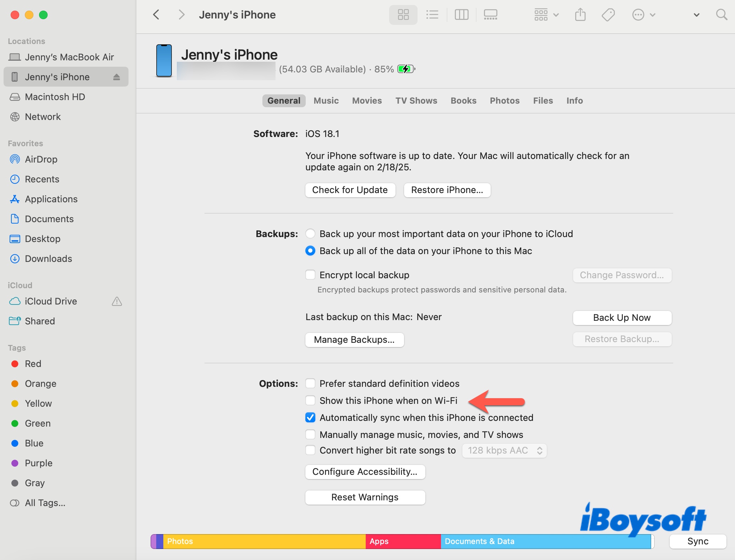
Task: Click the iPhone device image
Action: click(164, 61)
